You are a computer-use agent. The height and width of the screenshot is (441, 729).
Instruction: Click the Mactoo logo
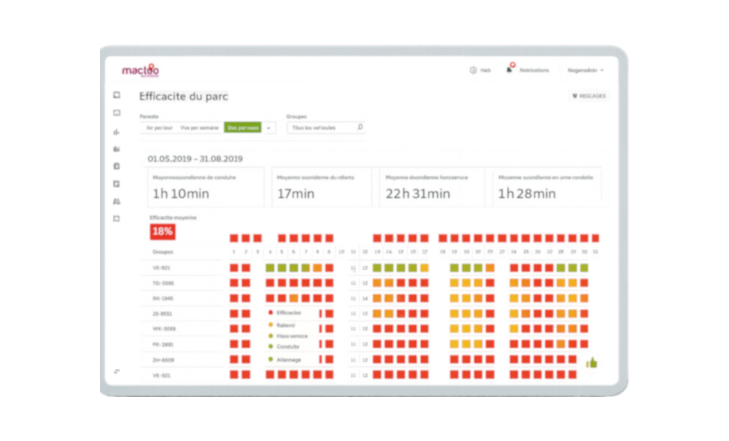(x=140, y=71)
